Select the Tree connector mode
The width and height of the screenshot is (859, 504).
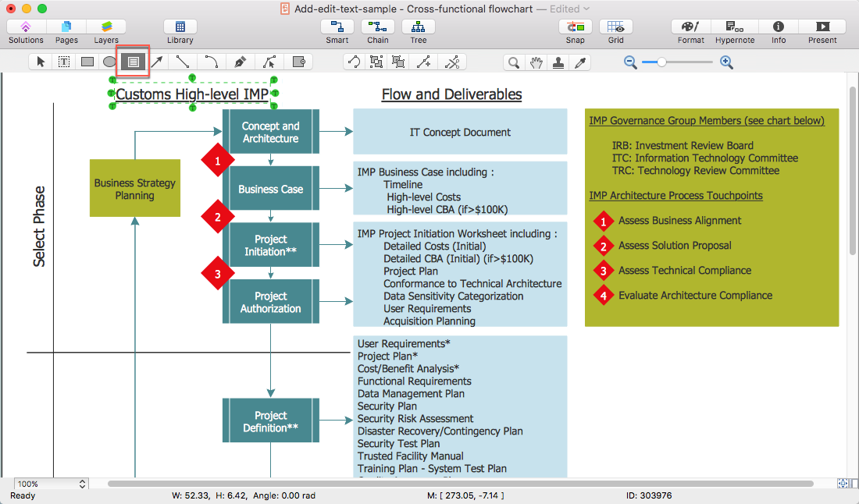click(419, 32)
